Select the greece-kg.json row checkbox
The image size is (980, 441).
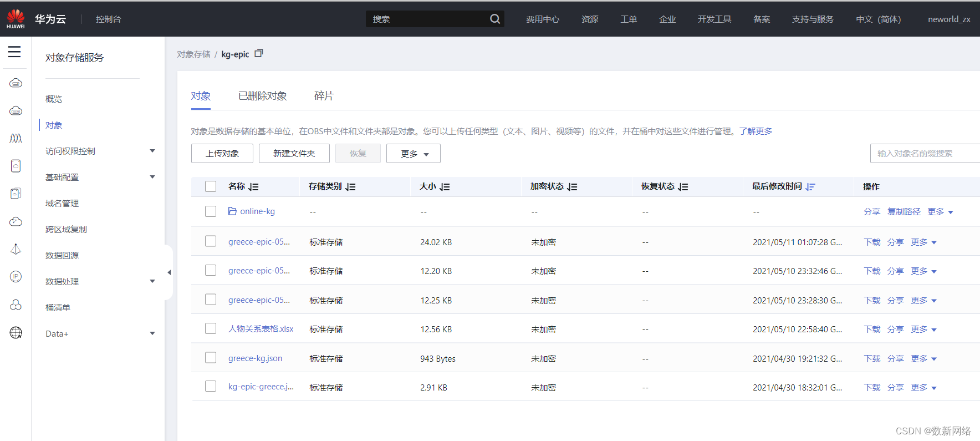pos(211,358)
